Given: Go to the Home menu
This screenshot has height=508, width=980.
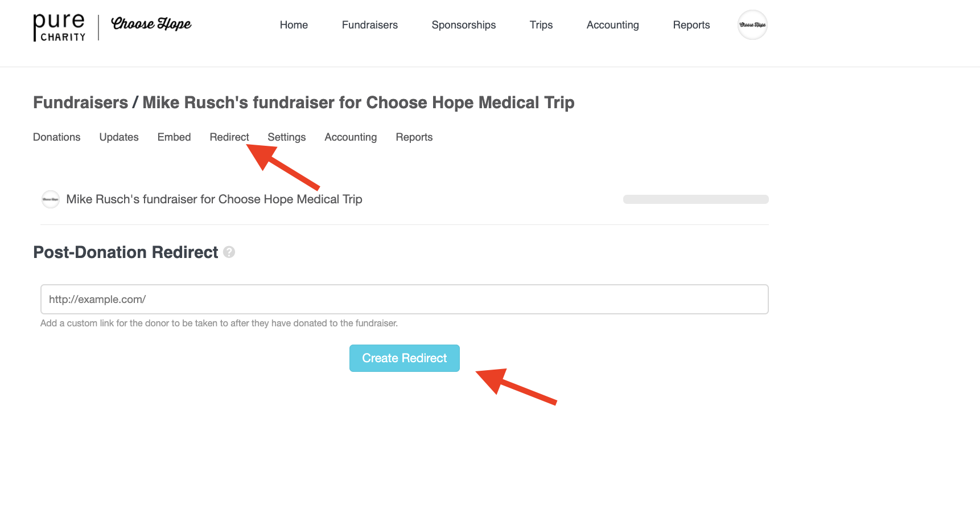Looking at the screenshot, I should 294,25.
